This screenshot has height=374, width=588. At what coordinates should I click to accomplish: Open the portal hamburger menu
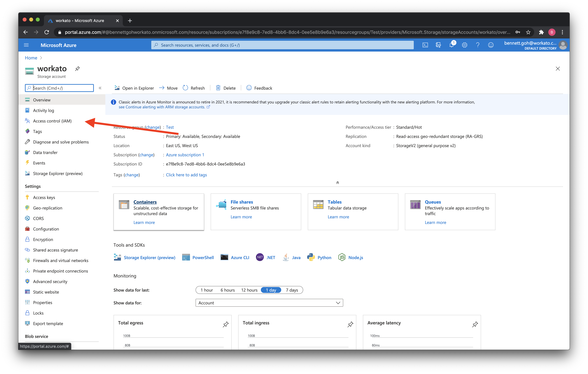(x=26, y=45)
